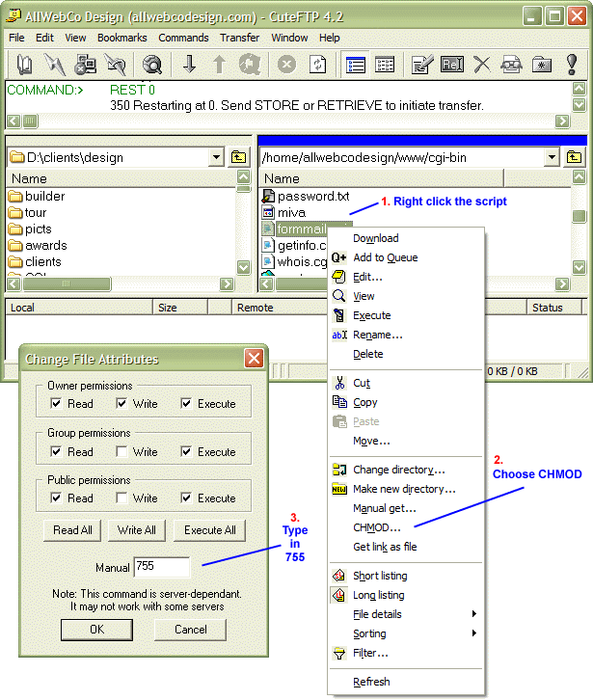
Task: Toggle Public permissions Read checkbox
Action: coord(56,498)
